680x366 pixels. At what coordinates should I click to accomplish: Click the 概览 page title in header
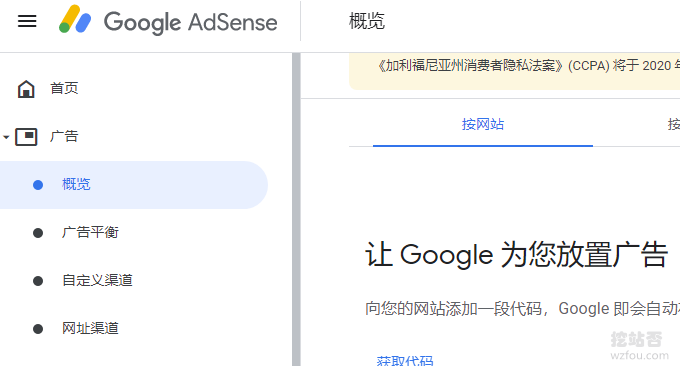tap(367, 21)
